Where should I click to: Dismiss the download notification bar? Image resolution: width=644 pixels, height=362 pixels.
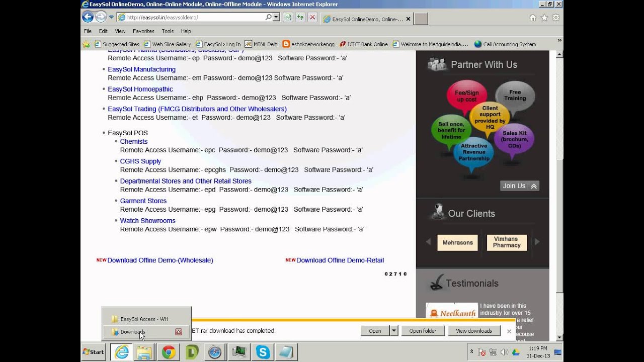coord(509,331)
